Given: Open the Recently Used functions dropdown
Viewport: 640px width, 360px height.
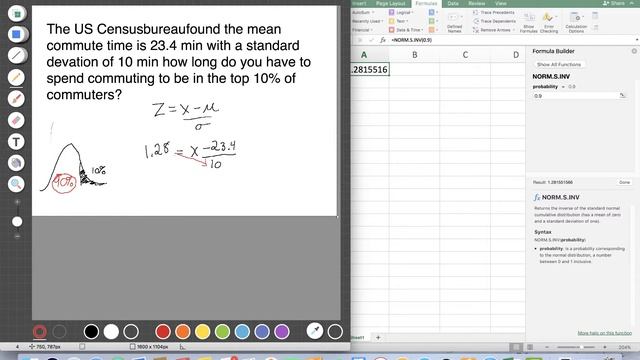Looking at the screenshot, I should [x=367, y=21].
